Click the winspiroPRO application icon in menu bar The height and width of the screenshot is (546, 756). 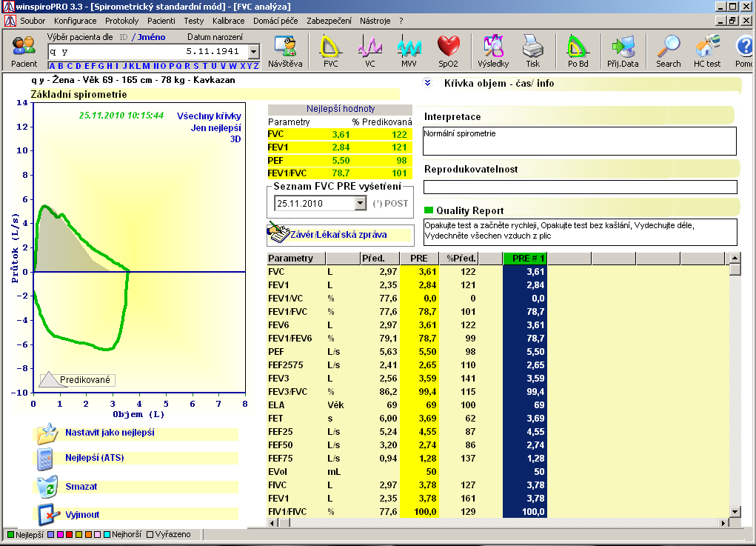[x=10, y=21]
